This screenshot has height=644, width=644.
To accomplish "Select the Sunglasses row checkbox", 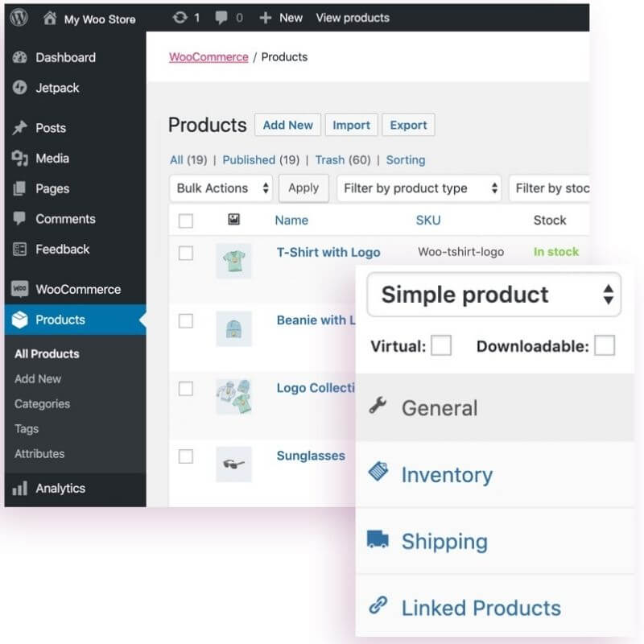I will pos(186,456).
